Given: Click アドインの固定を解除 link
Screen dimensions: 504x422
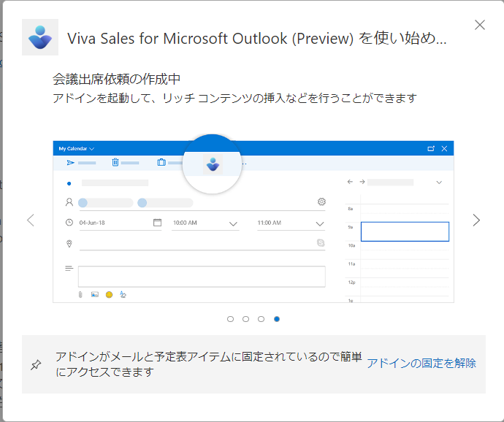Looking at the screenshot, I should point(421,363).
